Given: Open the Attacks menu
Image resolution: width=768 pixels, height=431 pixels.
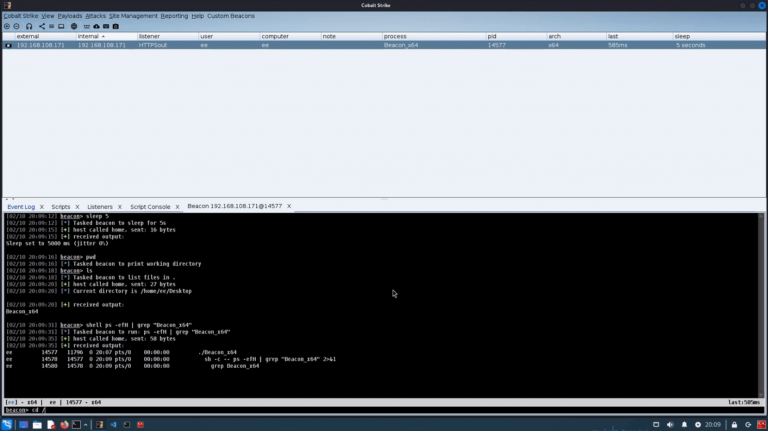Looking at the screenshot, I should [x=96, y=16].
